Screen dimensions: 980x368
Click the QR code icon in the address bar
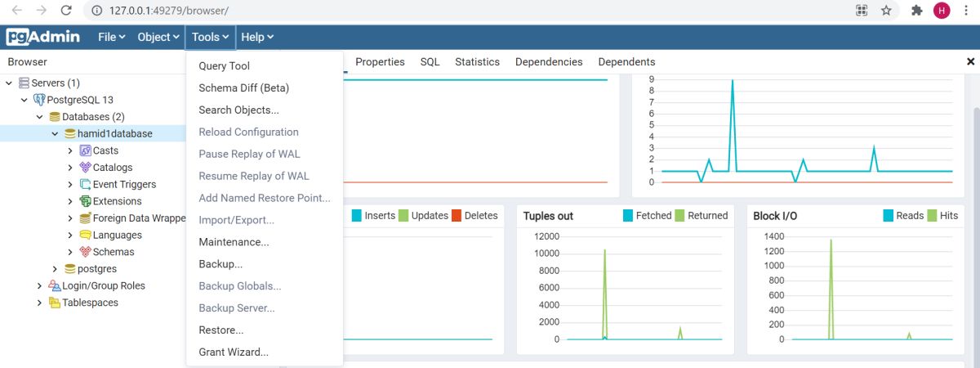click(862, 11)
